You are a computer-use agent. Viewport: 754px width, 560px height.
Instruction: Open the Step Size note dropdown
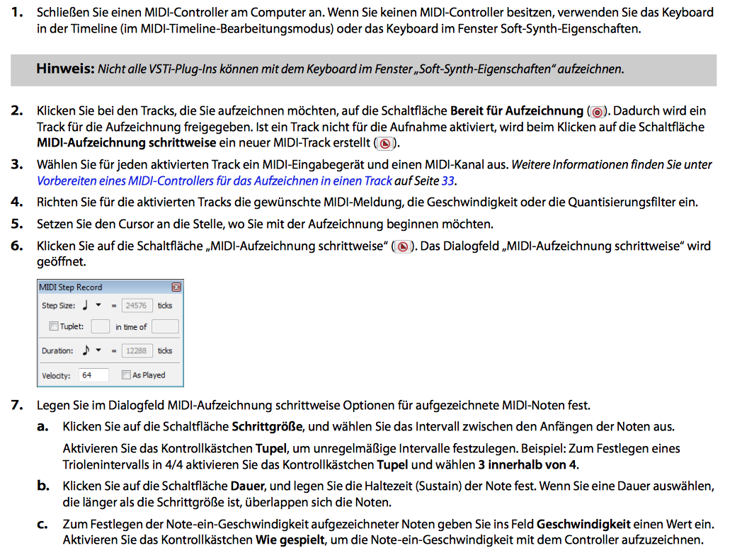click(x=98, y=304)
